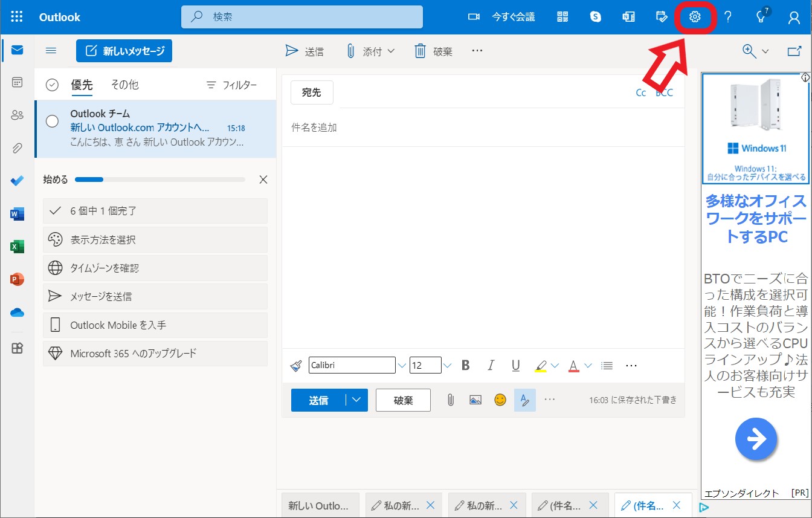Open Microsoft To Do via the blue checkmark icon
The height and width of the screenshot is (518, 812).
(x=16, y=180)
